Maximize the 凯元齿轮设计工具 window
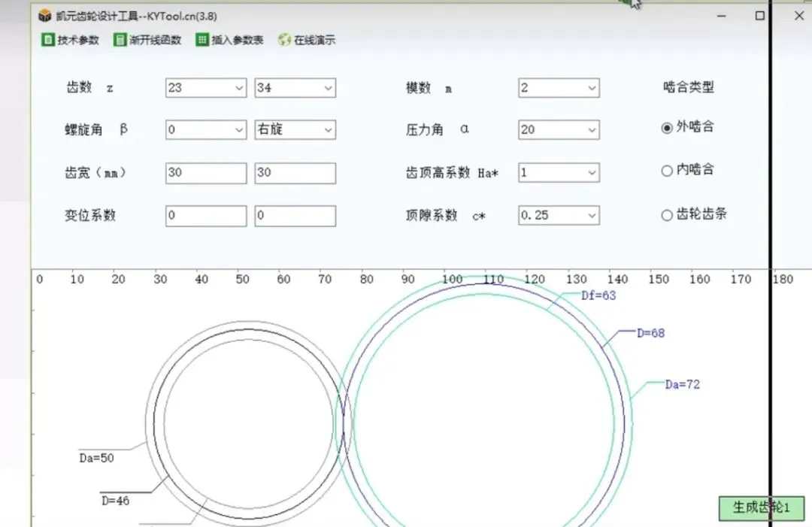 759,16
